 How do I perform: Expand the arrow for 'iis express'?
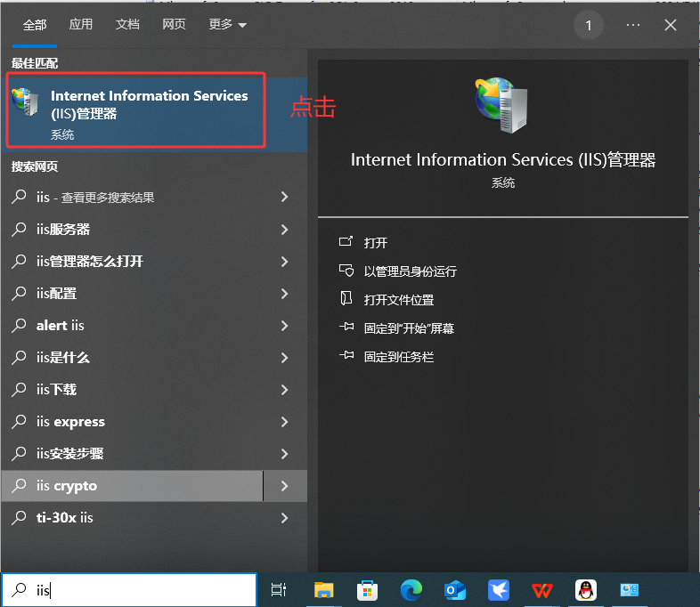[x=284, y=422]
